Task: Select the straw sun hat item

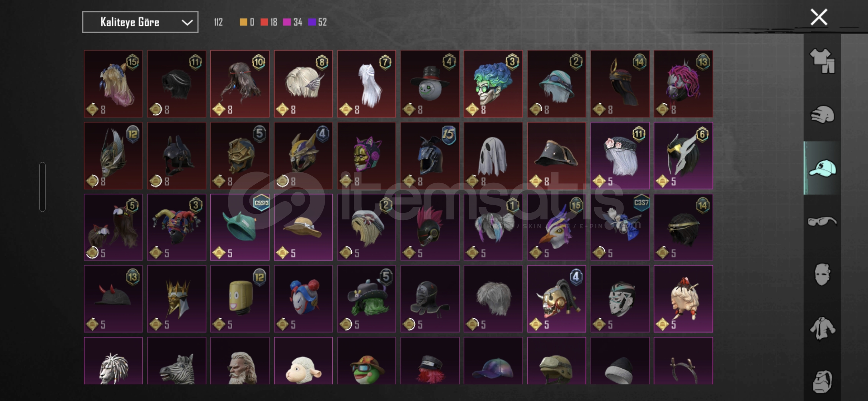Action: click(x=303, y=227)
